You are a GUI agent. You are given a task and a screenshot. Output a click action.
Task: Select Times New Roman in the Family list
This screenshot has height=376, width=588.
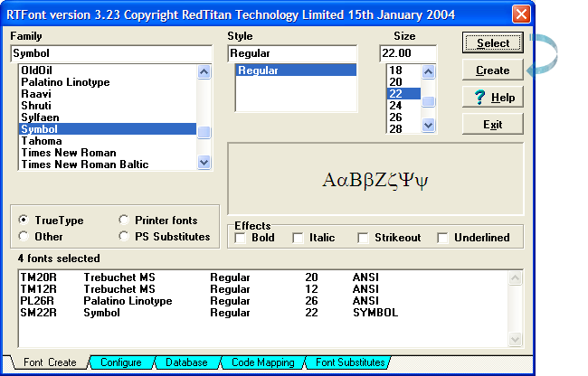pos(108,153)
